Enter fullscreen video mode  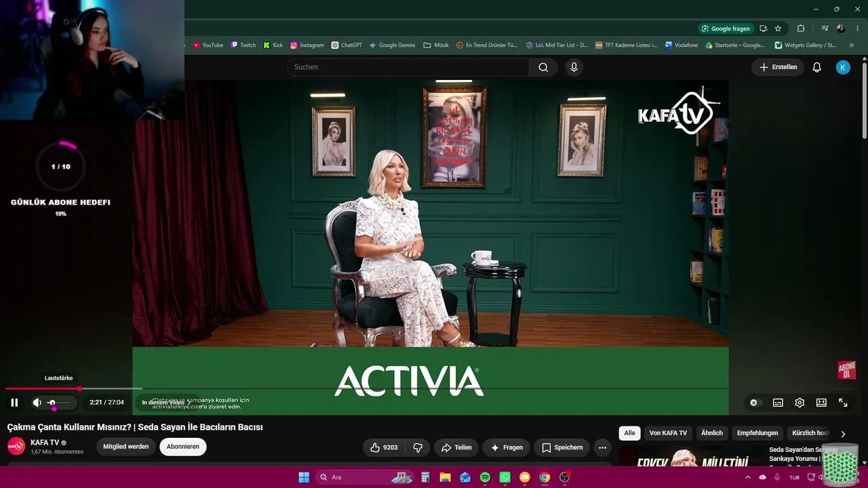pyautogui.click(x=843, y=403)
